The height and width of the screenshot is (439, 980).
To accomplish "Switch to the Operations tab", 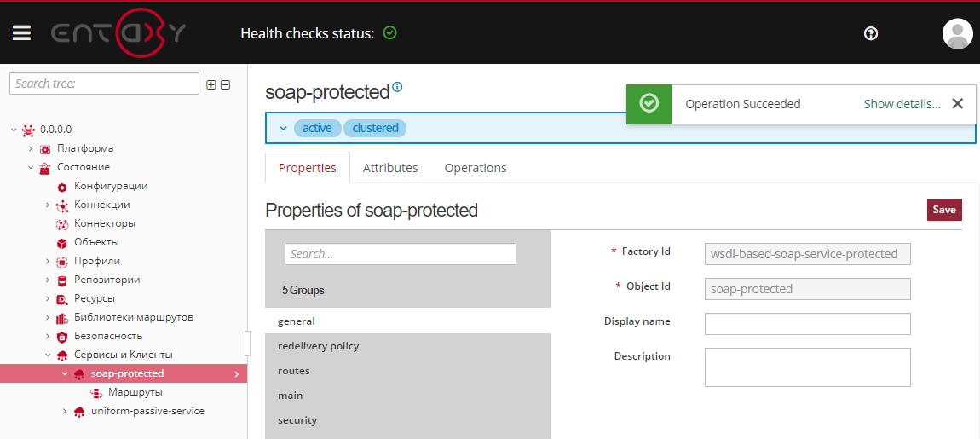I will point(476,168).
